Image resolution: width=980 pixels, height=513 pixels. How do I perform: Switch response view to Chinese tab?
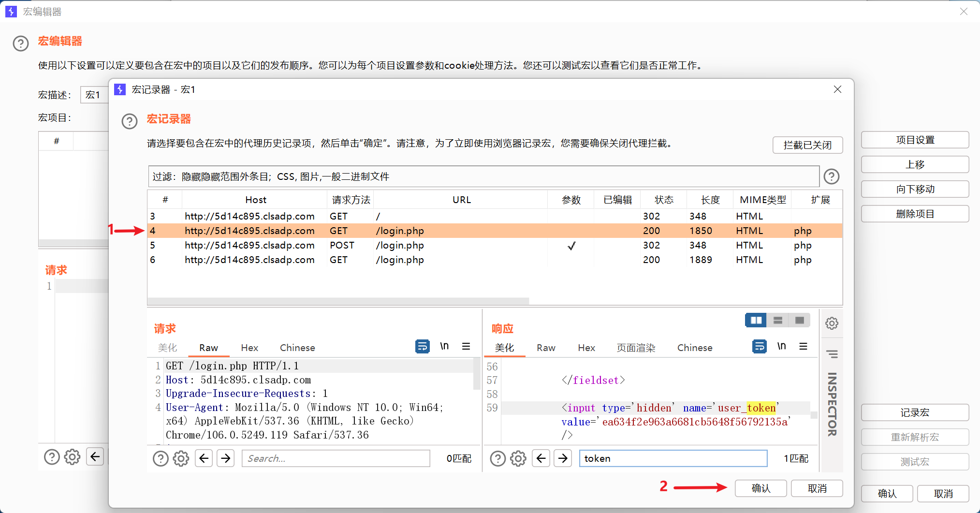(x=695, y=348)
